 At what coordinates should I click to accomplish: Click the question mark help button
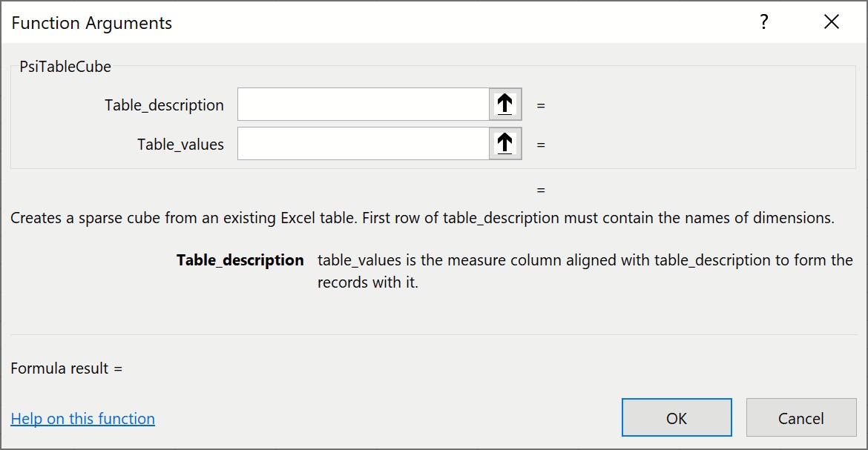pyautogui.click(x=763, y=22)
